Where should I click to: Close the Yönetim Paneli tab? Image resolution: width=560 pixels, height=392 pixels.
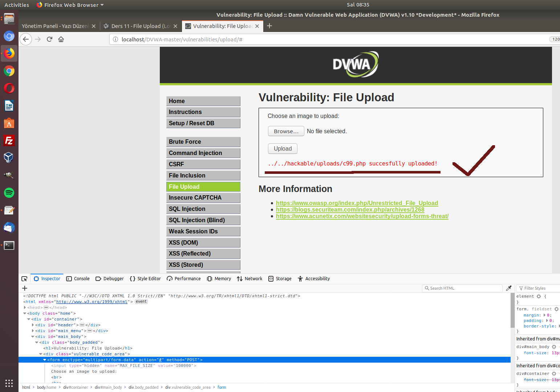pyautogui.click(x=94, y=26)
